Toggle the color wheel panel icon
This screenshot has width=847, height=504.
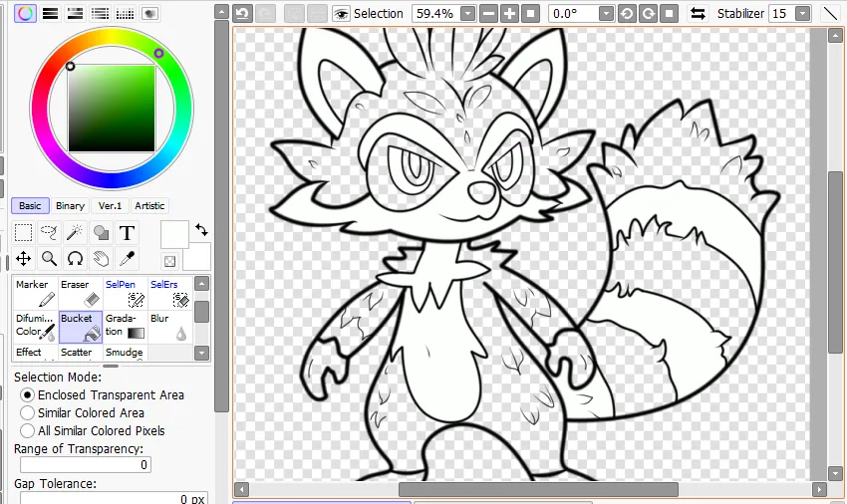(x=25, y=13)
